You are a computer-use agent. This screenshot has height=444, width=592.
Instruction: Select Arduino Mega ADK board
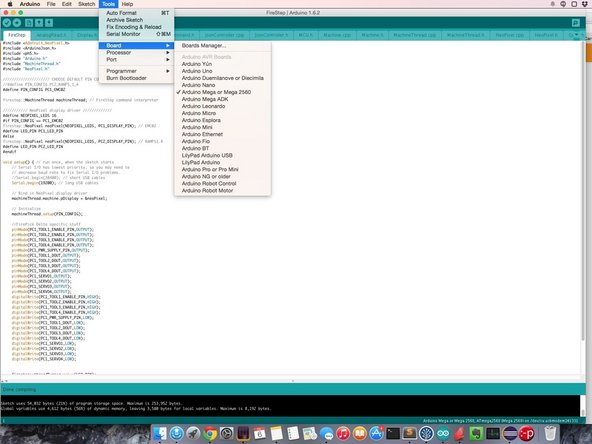222,99
